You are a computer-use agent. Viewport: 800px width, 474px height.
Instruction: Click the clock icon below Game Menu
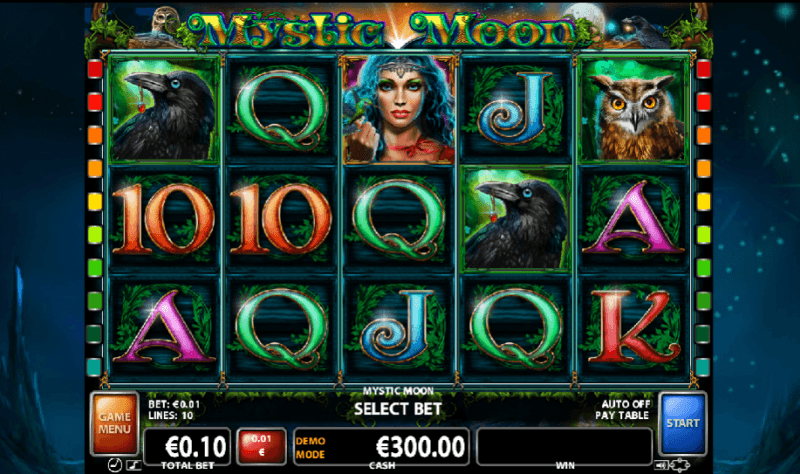[x=115, y=465]
